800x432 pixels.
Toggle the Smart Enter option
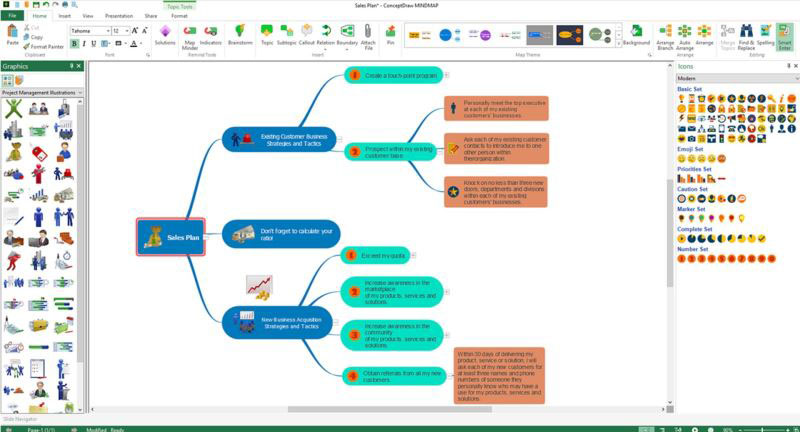tap(785, 37)
